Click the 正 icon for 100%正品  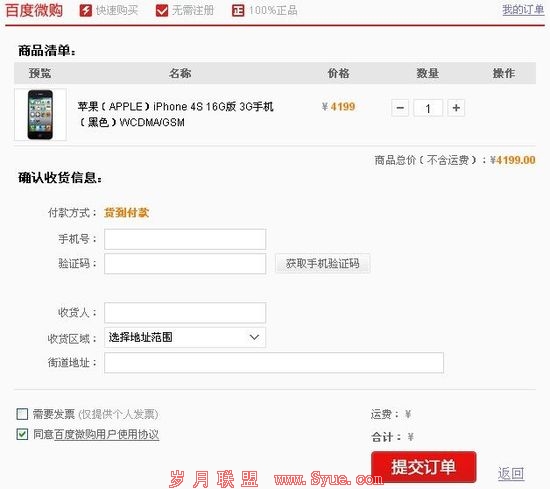pos(238,11)
